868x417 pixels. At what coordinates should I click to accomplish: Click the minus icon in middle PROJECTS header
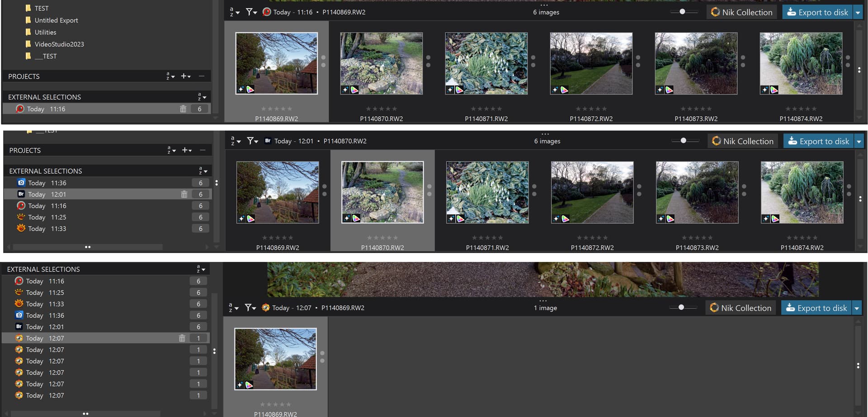click(203, 150)
